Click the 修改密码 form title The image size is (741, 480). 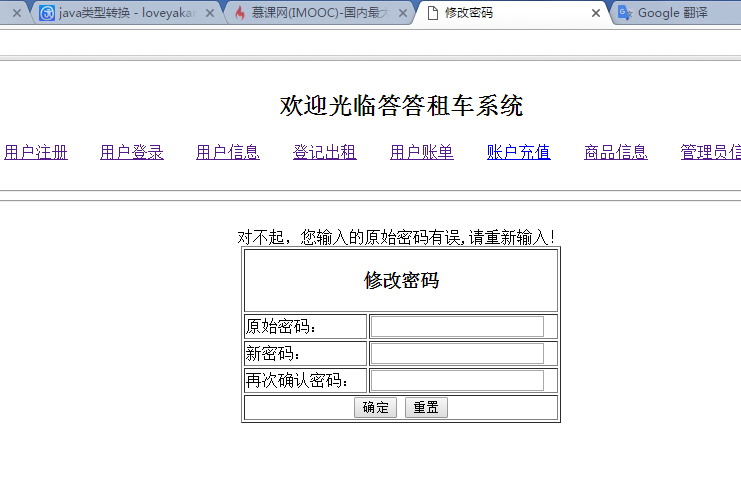pos(401,280)
